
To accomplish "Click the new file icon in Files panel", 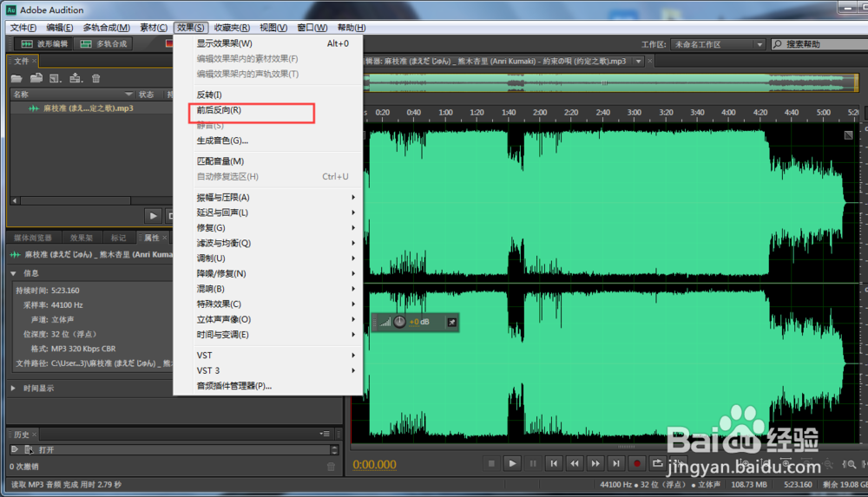I will [x=55, y=79].
